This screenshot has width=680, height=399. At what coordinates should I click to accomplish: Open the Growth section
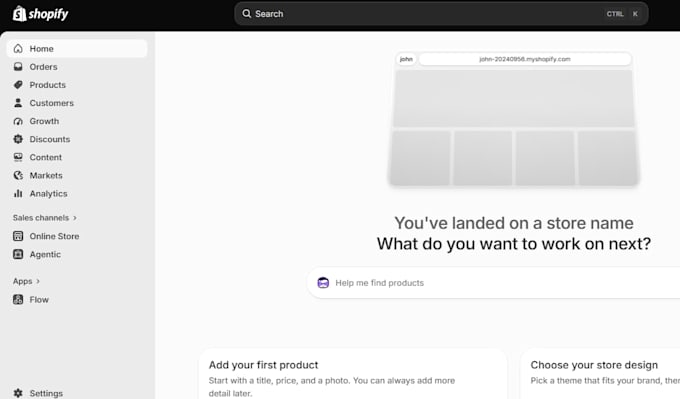click(77, 121)
